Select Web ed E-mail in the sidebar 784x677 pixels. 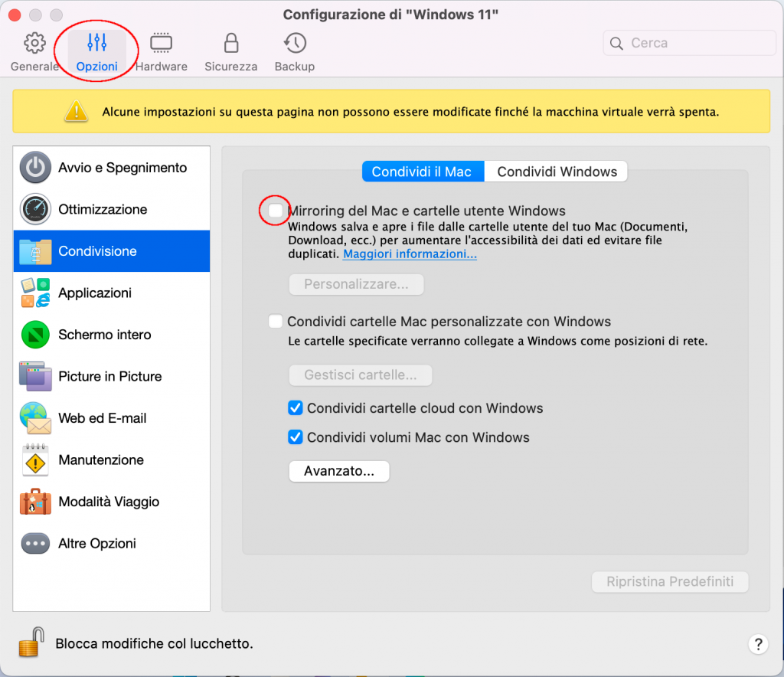tap(112, 418)
